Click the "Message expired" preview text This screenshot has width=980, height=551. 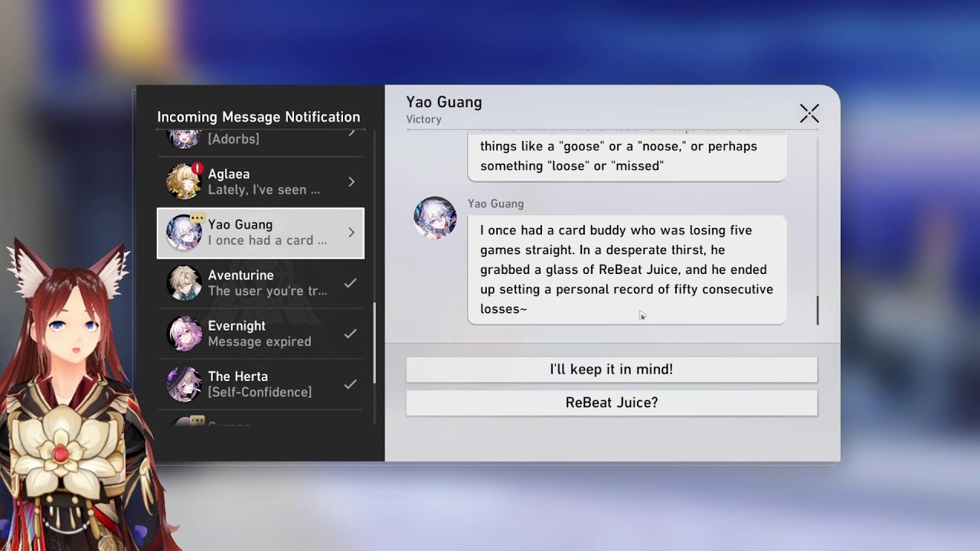(260, 341)
